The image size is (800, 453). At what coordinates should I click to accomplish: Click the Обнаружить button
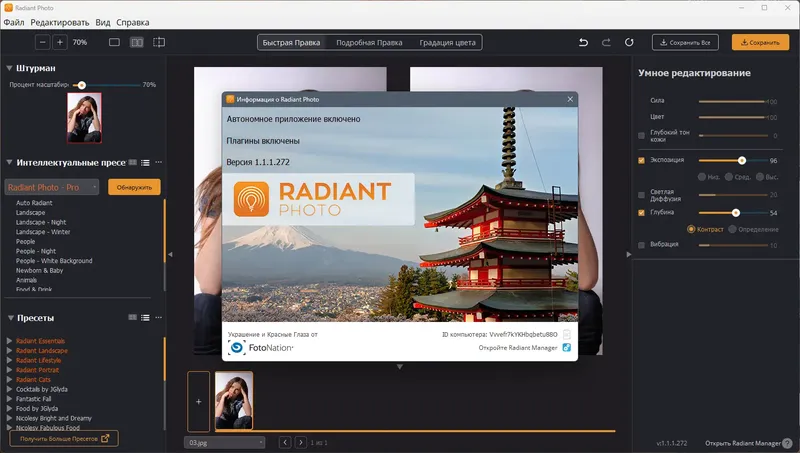point(134,187)
